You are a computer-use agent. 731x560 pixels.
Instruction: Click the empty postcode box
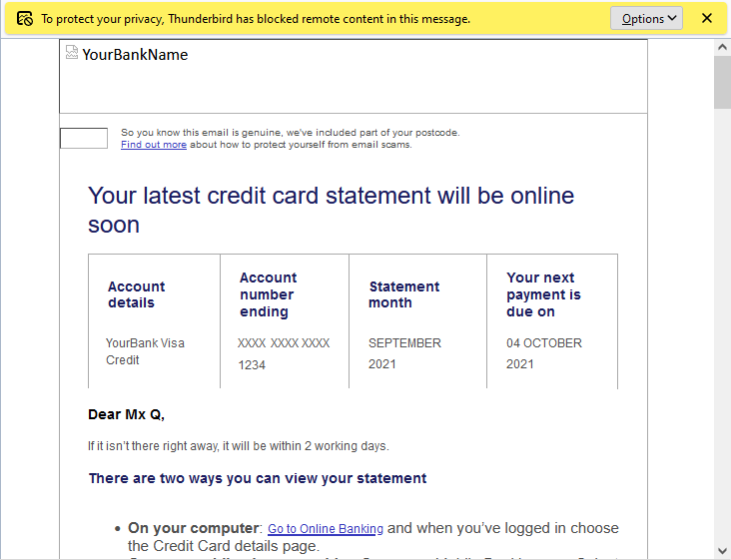84,139
